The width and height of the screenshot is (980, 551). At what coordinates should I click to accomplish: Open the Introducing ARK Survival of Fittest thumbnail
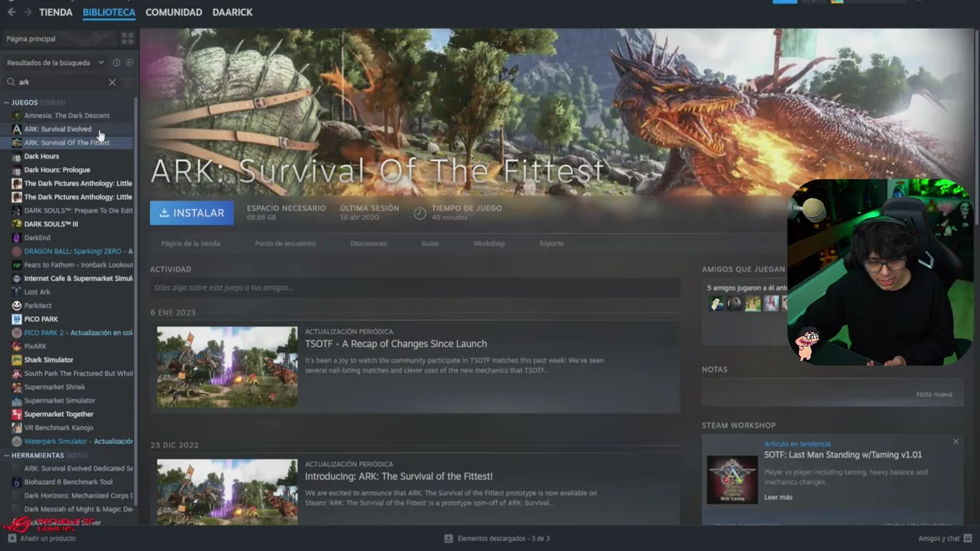coord(227,491)
